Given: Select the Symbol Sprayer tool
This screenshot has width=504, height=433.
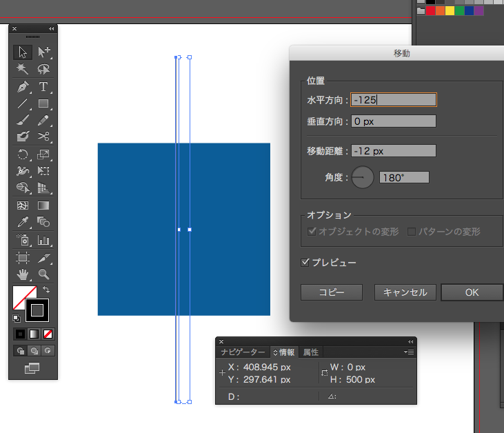Looking at the screenshot, I should click(x=23, y=240).
